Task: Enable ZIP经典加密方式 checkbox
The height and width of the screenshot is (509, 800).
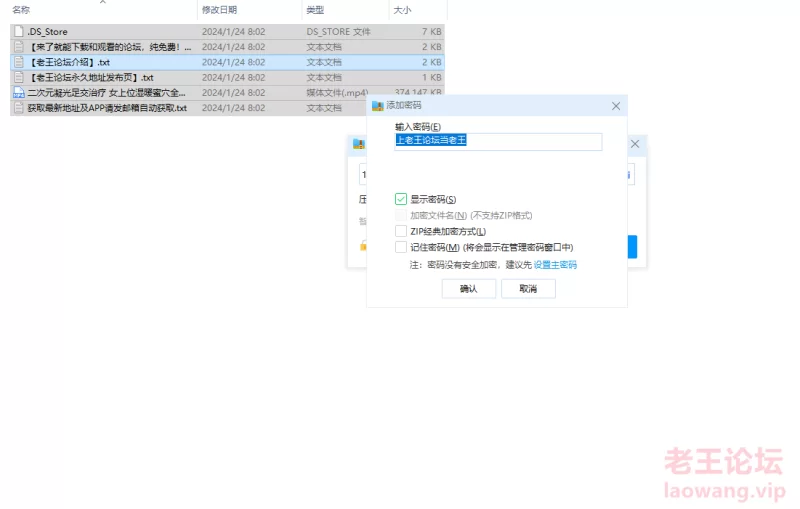Action: [401, 231]
